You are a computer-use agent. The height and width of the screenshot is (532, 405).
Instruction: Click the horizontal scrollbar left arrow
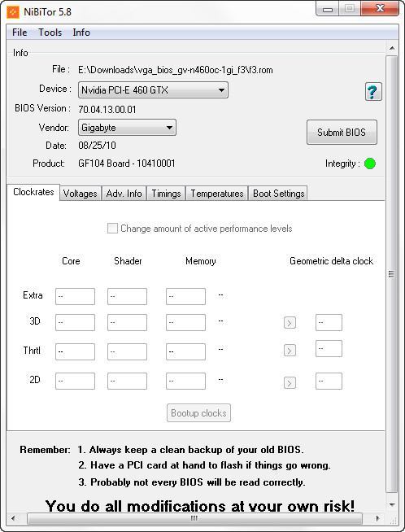pyautogui.click(x=13, y=518)
